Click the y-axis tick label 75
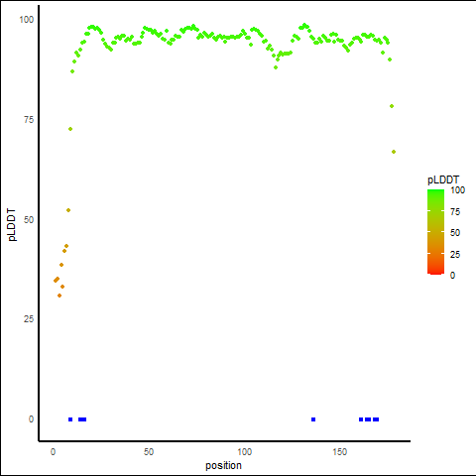This screenshot has width=476, height=476. [x=29, y=120]
